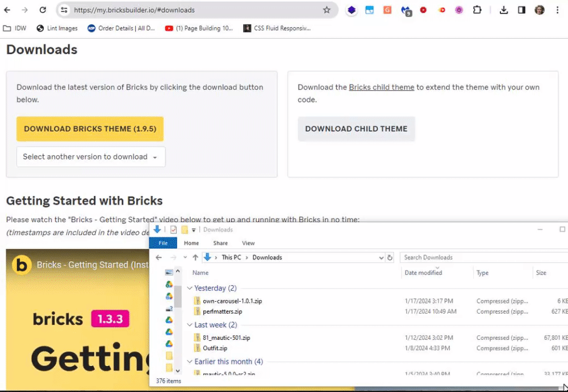Click the red circular record extension icon

[x=423, y=10]
